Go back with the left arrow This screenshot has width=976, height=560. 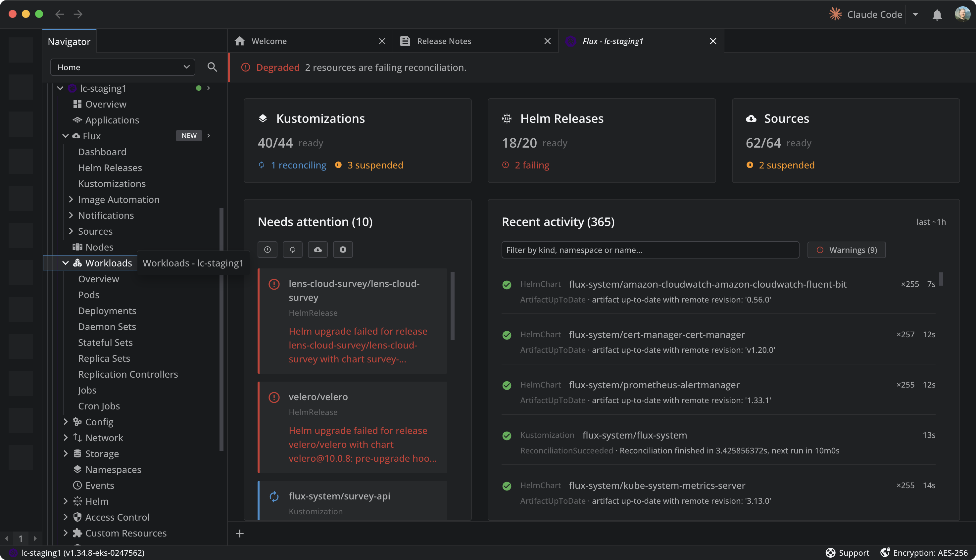[x=59, y=14]
